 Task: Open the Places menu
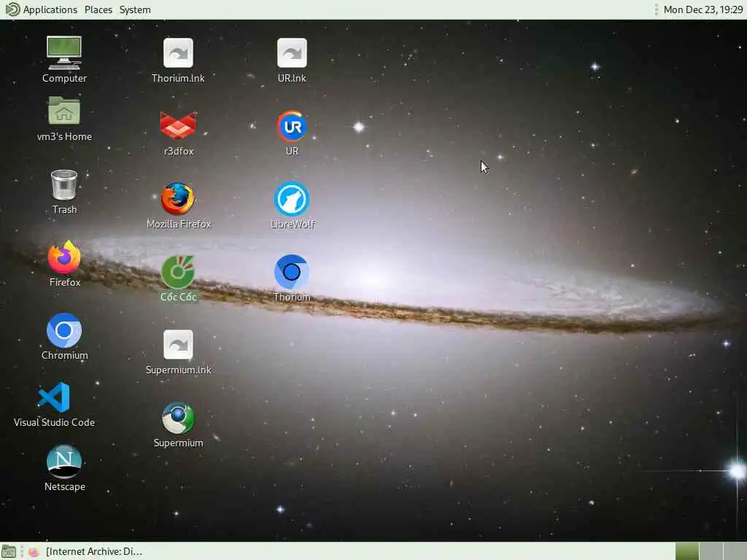(x=98, y=9)
